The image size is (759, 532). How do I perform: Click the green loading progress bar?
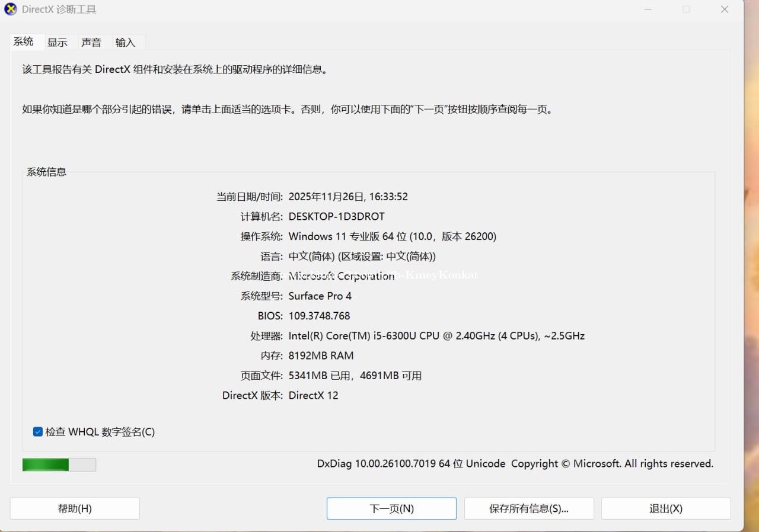[x=59, y=464]
